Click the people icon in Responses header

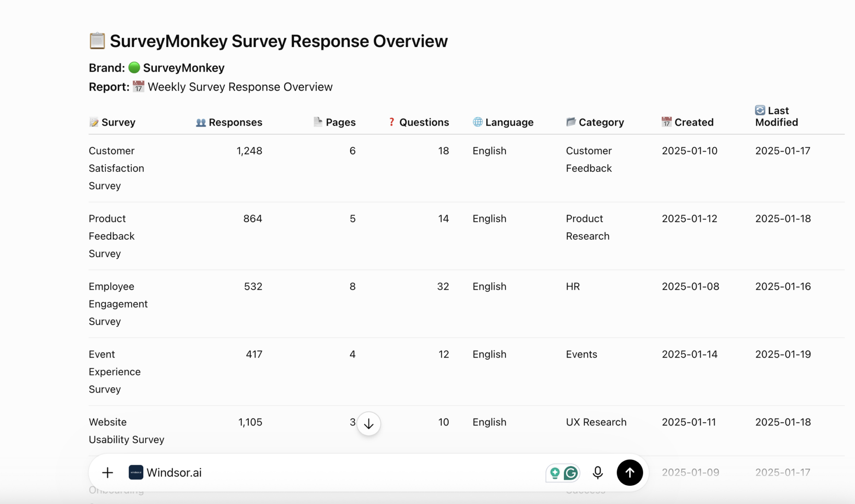pos(201,122)
